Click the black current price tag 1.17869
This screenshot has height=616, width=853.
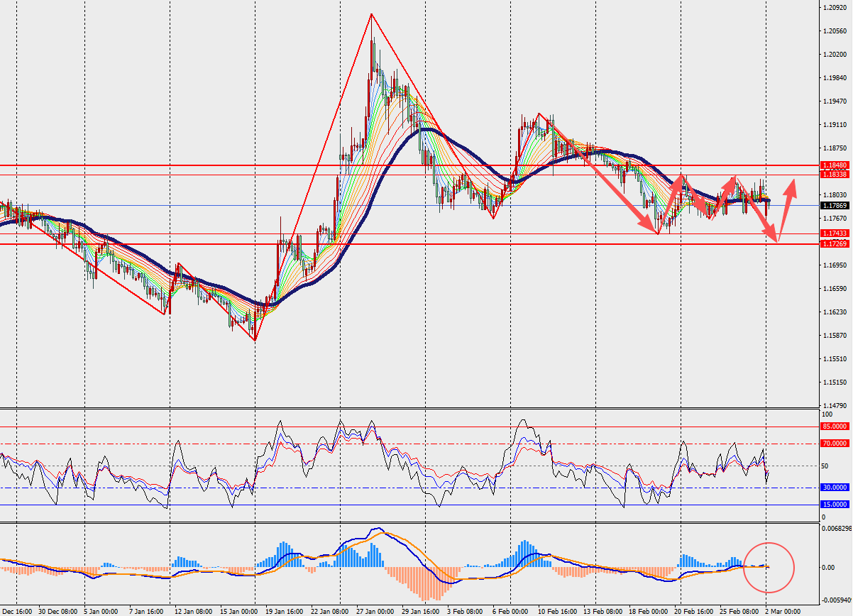834,206
